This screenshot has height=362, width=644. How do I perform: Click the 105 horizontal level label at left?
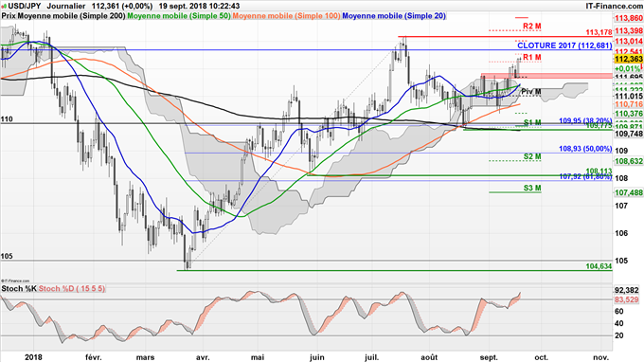pyautogui.click(x=7, y=256)
